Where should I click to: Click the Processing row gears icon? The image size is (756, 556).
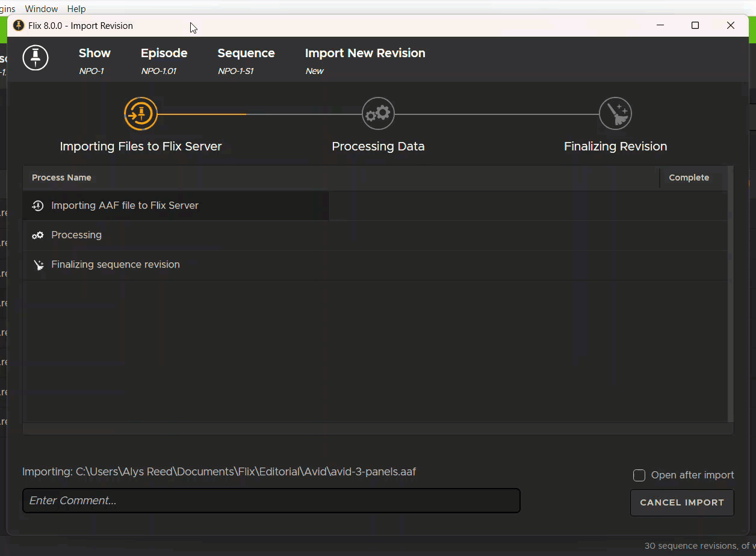(x=38, y=235)
